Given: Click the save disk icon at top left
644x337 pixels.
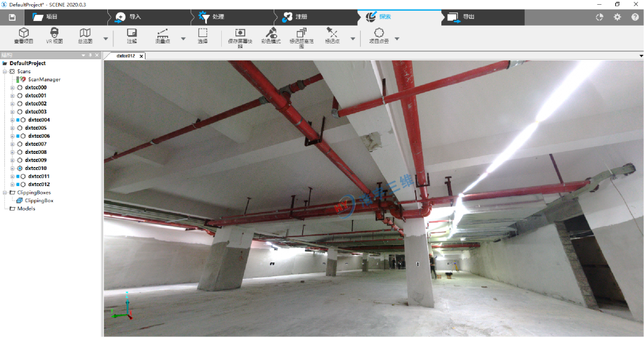Looking at the screenshot, I should pyautogui.click(x=12, y=17).
